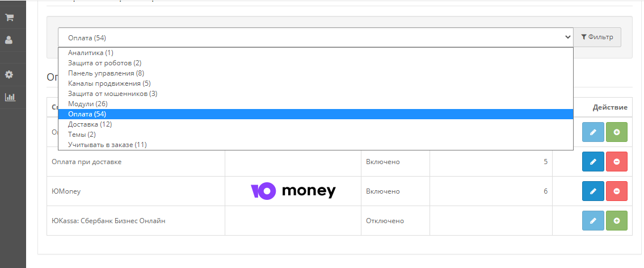
Task: Select Каналы продвижения (5) entry
Action: coord(109,83)
